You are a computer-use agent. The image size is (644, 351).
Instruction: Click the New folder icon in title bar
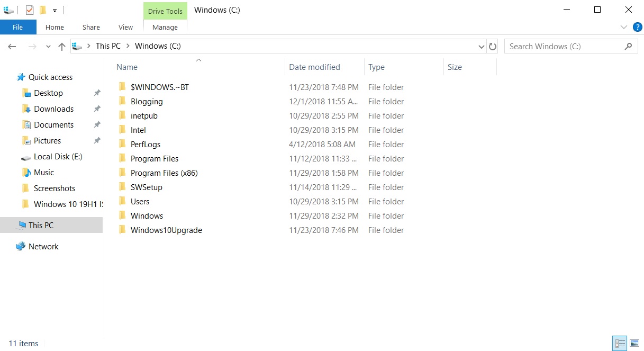click(43, 10)
